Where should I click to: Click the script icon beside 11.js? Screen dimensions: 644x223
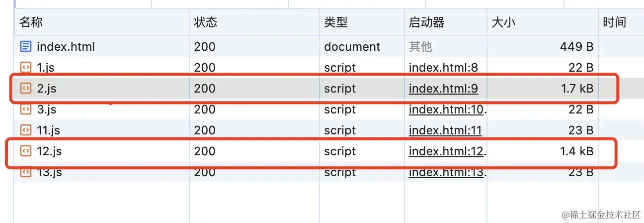click(x=25, y=130)
